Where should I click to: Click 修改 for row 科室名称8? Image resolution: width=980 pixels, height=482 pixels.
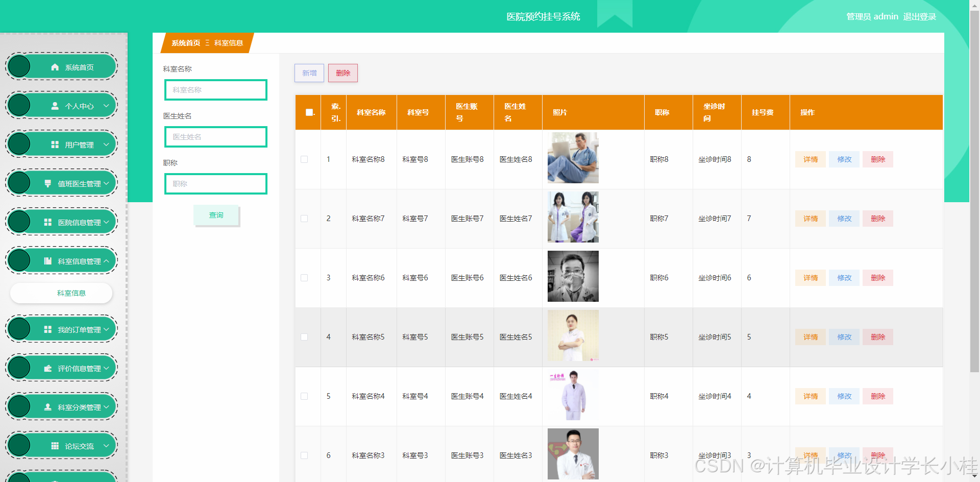tap(844, 159)
